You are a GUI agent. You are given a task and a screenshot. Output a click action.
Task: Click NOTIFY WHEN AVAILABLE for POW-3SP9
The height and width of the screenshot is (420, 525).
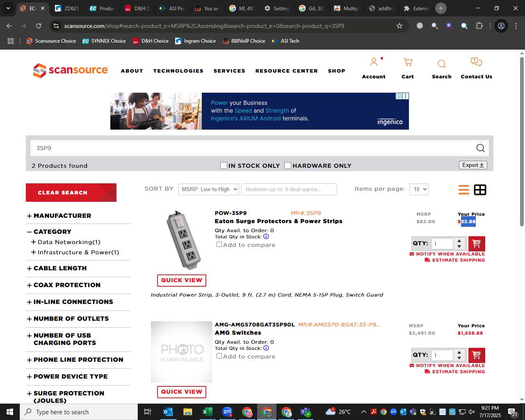pos(447,254)
